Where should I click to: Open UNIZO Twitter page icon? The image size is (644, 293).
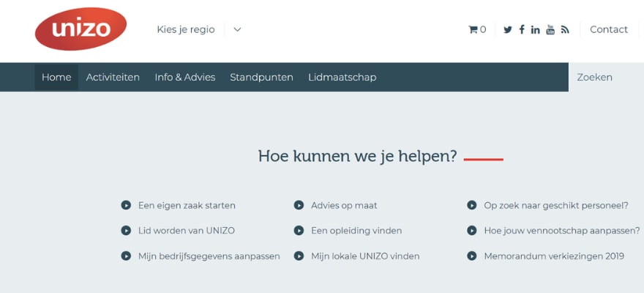tap(508, 30)
